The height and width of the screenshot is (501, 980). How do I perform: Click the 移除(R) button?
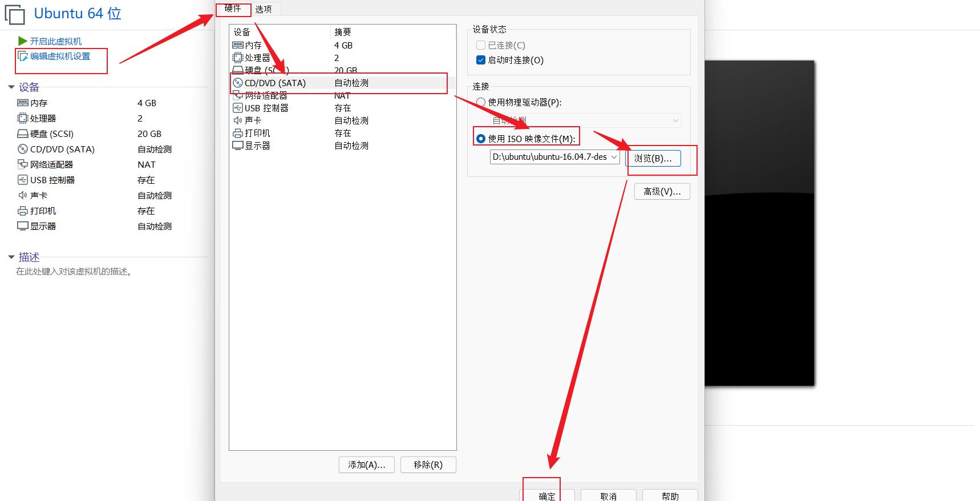[428, 464]
